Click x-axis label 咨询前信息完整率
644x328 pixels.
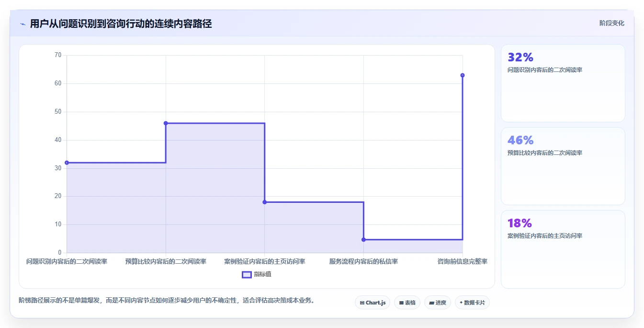(x=463, y=261)
